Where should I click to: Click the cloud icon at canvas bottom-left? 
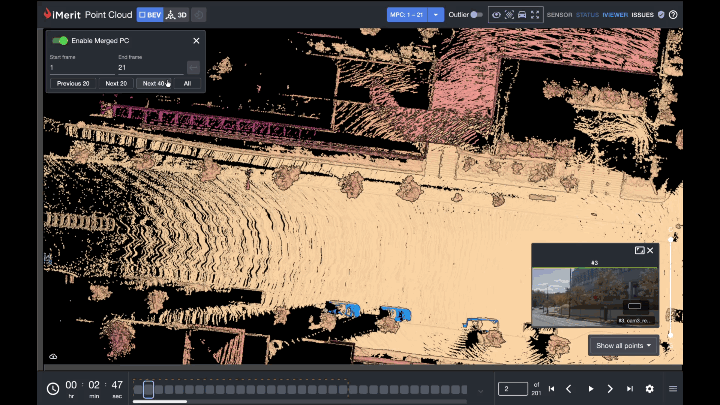[x=53, y=356]
